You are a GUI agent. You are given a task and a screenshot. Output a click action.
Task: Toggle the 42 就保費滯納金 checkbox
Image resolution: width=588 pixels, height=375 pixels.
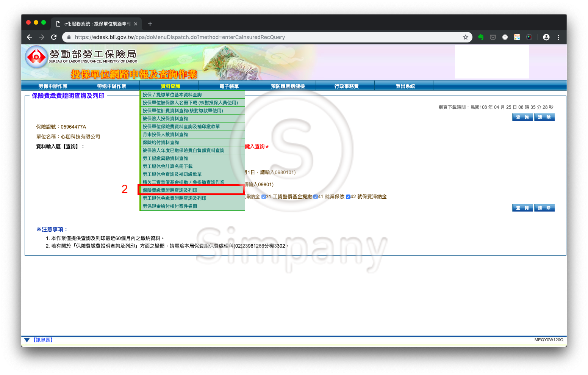coord(348,197)
